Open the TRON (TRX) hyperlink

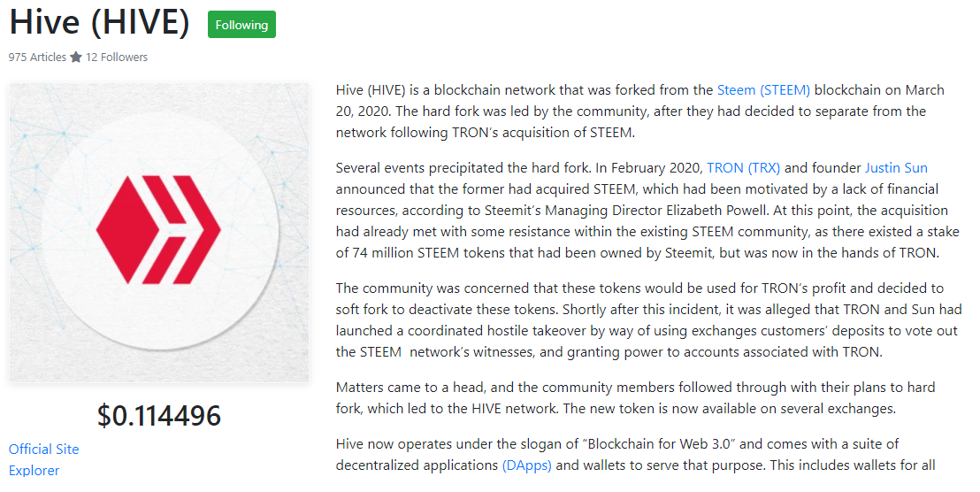coord(743,167)
